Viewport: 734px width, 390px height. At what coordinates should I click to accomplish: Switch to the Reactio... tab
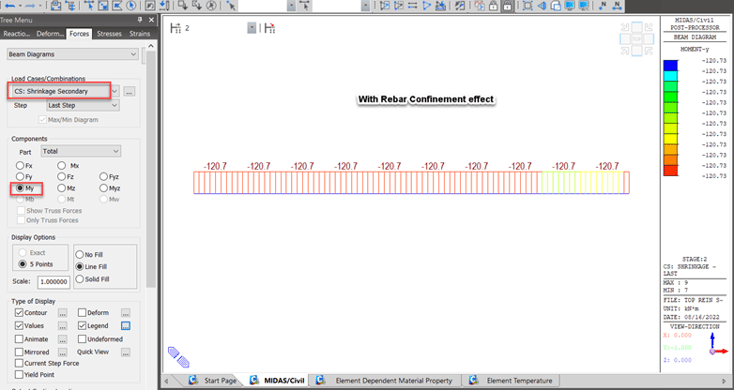point(16,34)
